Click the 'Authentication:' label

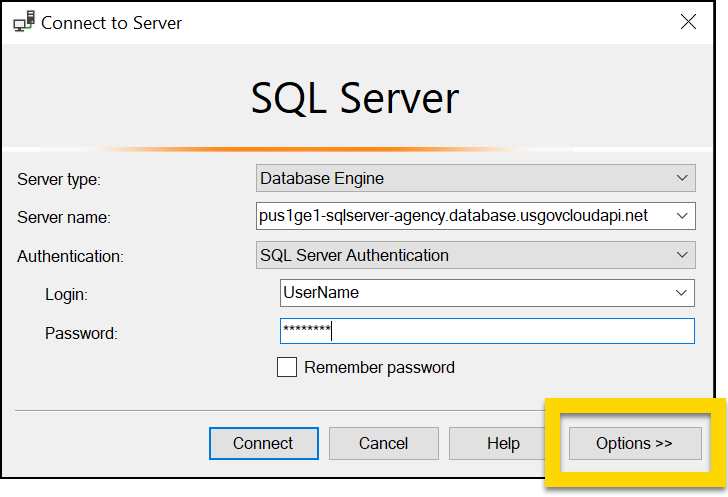point(70,257)
